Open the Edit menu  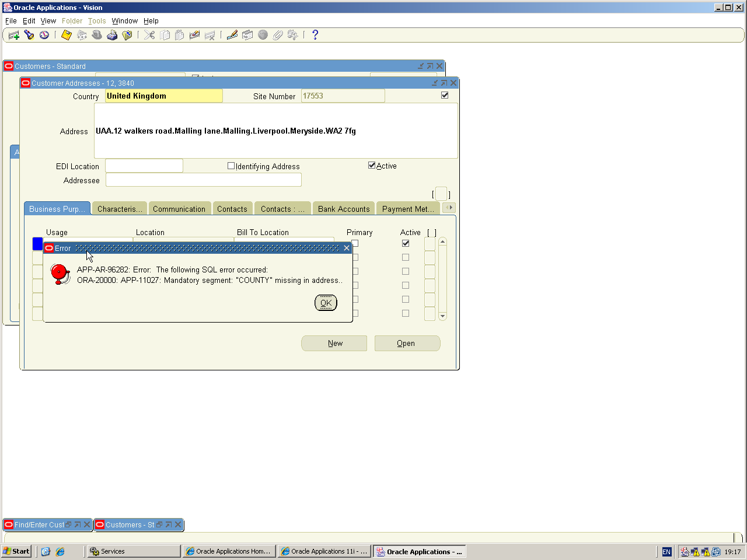coord(29,21)
